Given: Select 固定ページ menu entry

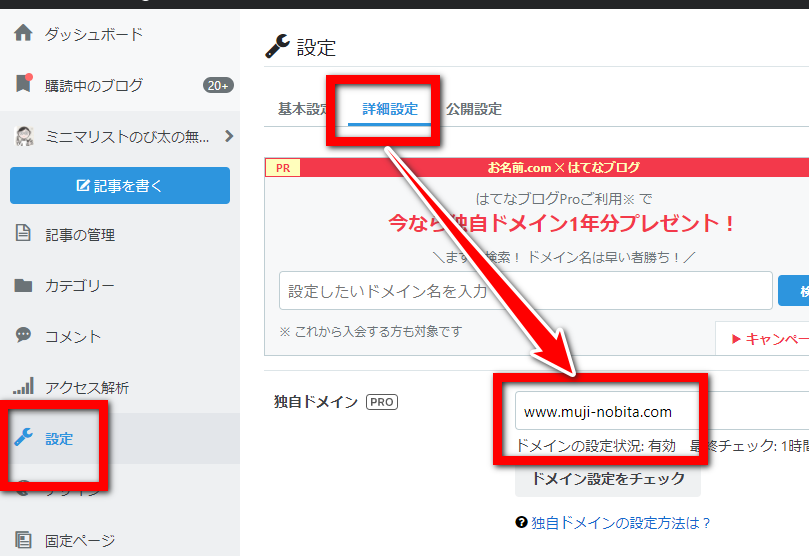Looking at the screenshot, I should click(x=80, y=541).
